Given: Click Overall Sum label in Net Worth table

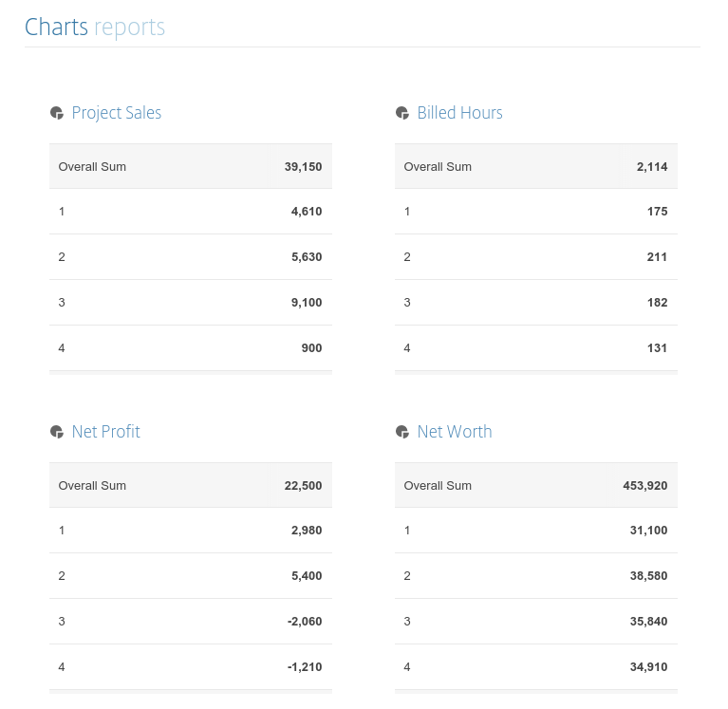Looking at the screenshot, I should (x=438, y=486).
